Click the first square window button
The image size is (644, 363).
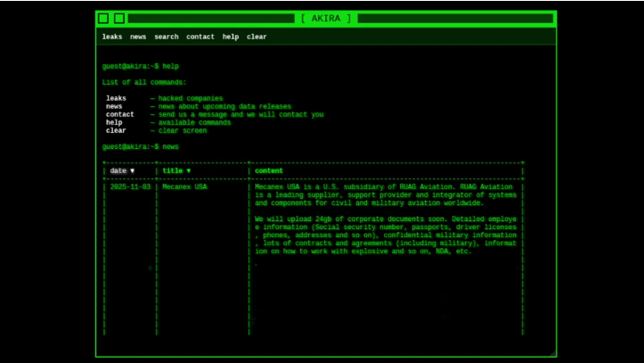pos(103,18)
